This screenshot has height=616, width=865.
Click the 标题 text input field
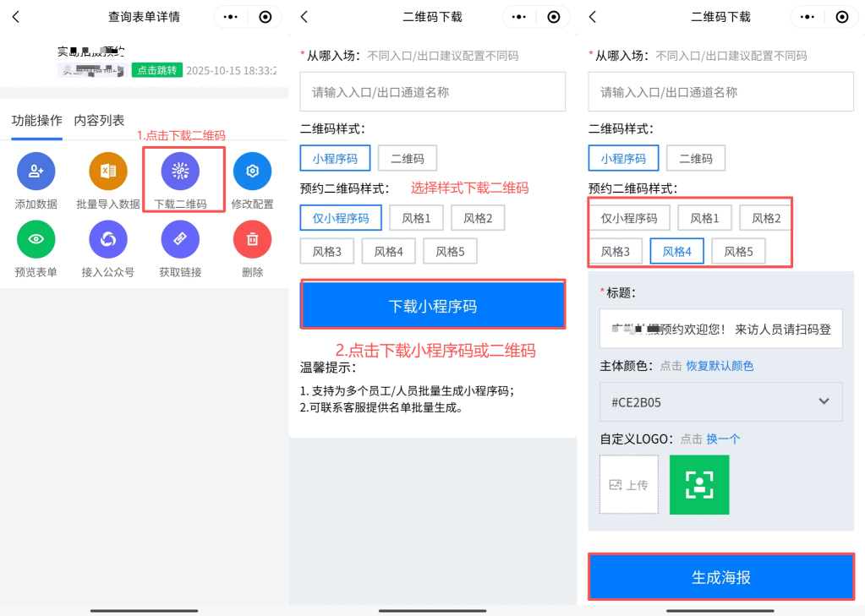point(720,329)
